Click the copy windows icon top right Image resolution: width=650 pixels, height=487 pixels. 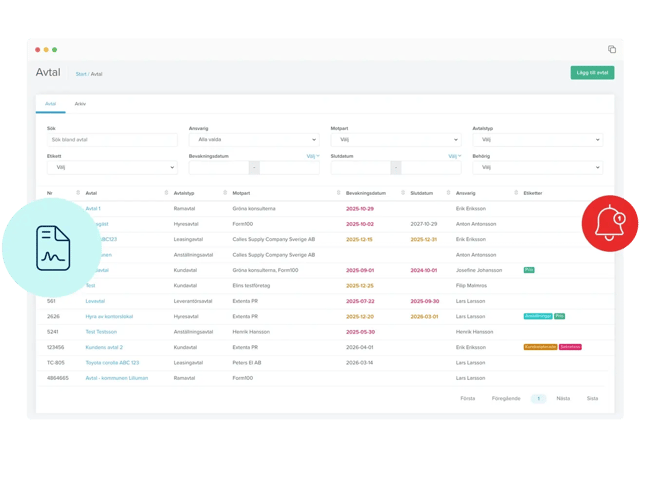point(612,49)
